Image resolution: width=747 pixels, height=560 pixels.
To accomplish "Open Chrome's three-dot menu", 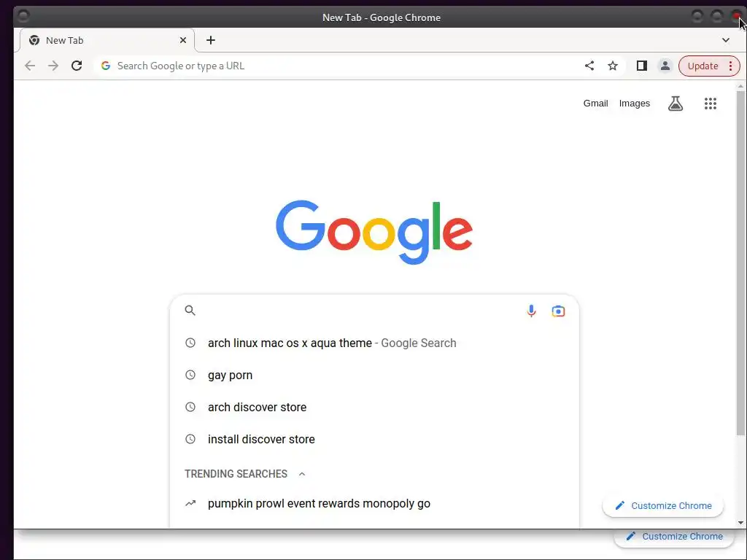I will tap(730, 66).
